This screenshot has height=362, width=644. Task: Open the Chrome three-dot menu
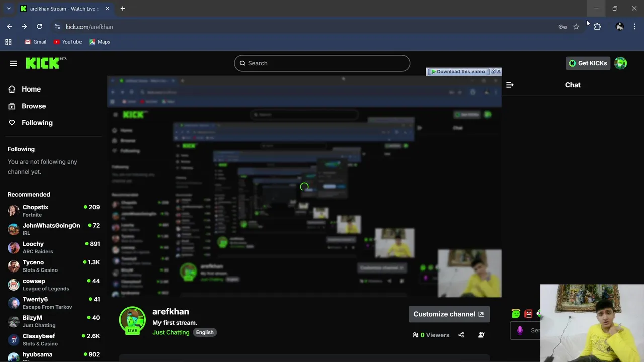tap(635, 27)
